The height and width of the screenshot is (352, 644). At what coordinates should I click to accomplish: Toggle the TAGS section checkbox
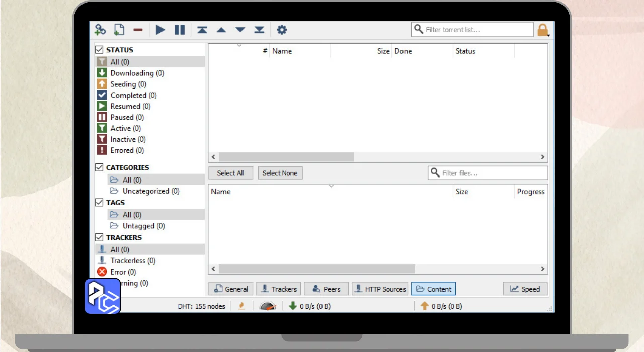click(x=100, y=202)
